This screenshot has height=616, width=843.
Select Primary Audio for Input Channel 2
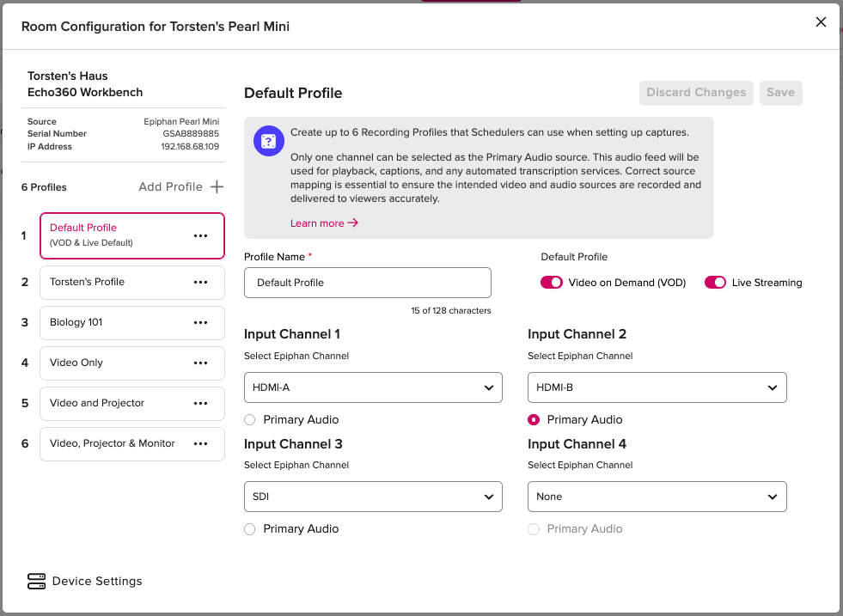tap(534, 420)
